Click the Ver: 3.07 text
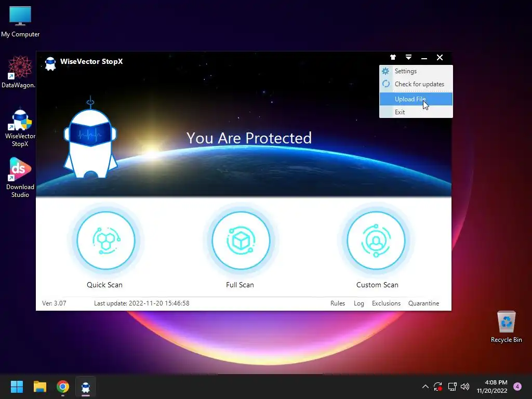 point(54,303)
